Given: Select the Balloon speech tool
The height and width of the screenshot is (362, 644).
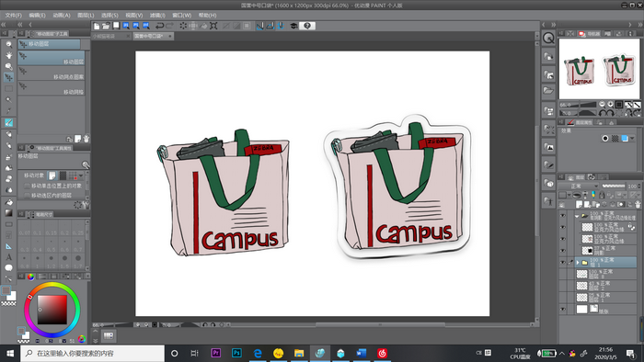Looking at the screenshot, I should coord(8,268).
